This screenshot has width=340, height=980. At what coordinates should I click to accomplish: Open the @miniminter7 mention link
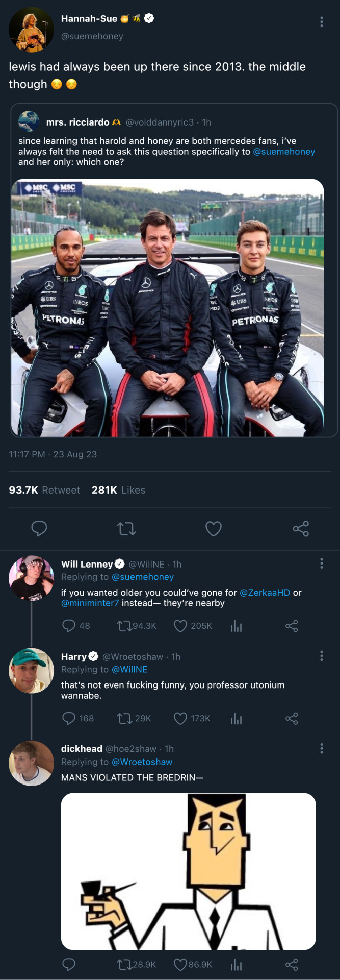click(x=90, y=603)
